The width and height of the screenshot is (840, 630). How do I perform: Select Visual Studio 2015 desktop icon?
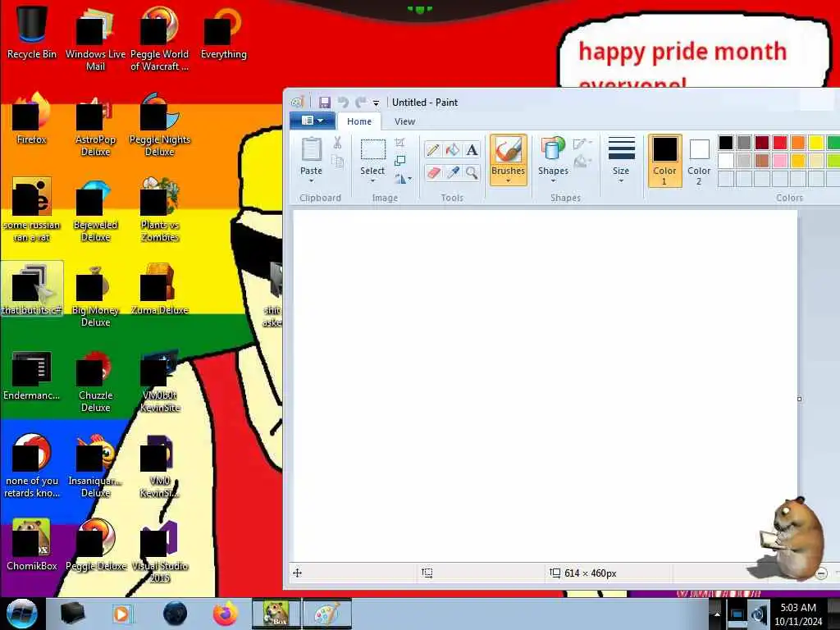[160, 552]
